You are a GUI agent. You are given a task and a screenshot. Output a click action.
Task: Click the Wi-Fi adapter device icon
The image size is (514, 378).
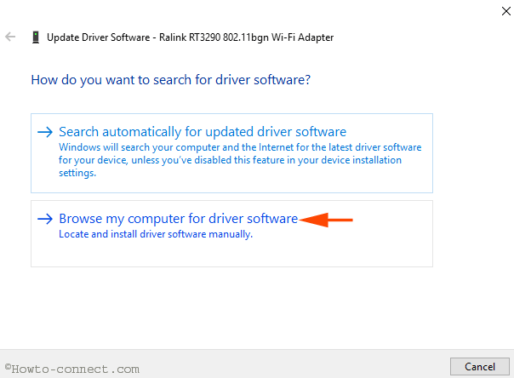35,37
